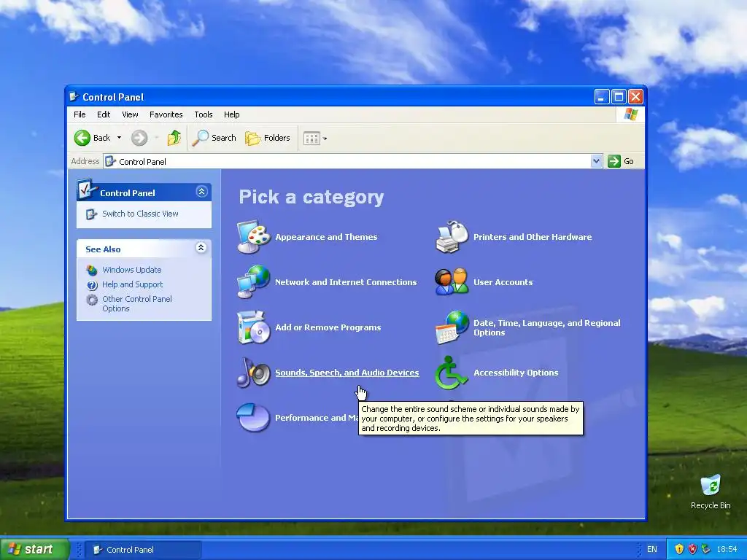This screenshot has height=560, width=747.
Task: Open the View menu
Action: 130,114
